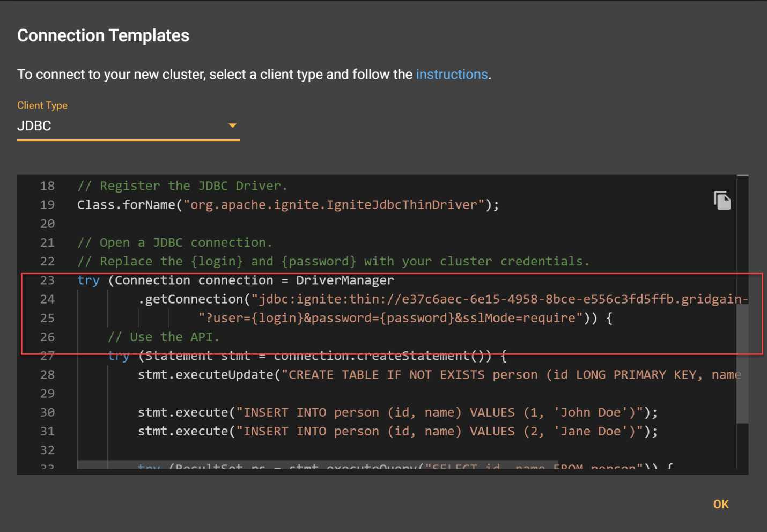The height and width of the screenshot is (532, 767).
Task: Copy the code snippet to clipboard
Action: click(722, 201)
